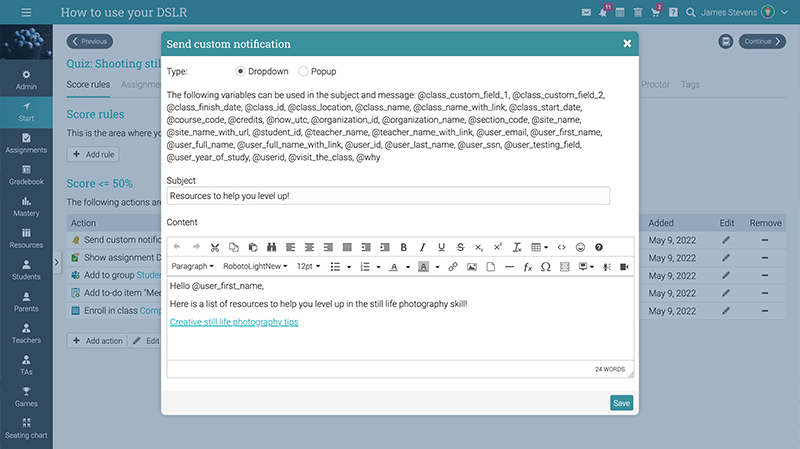Switch to the Score rules tab

[x=88, y=84]
